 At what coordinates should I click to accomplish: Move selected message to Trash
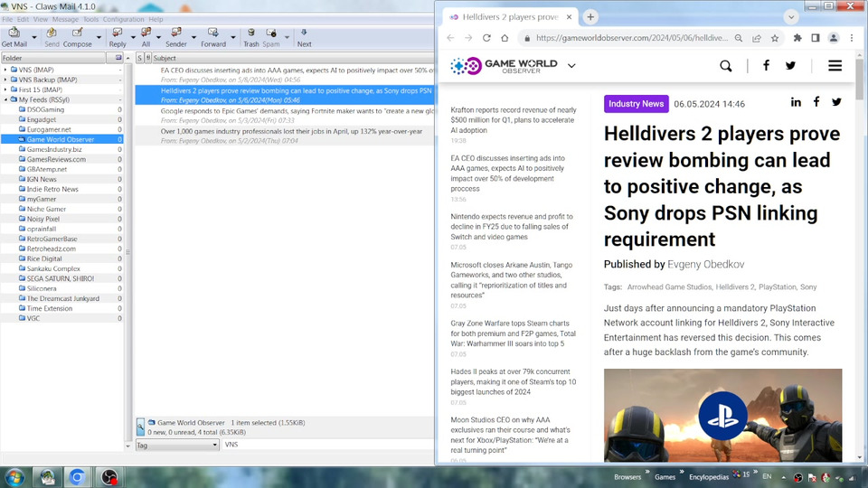tap(251, 37)
